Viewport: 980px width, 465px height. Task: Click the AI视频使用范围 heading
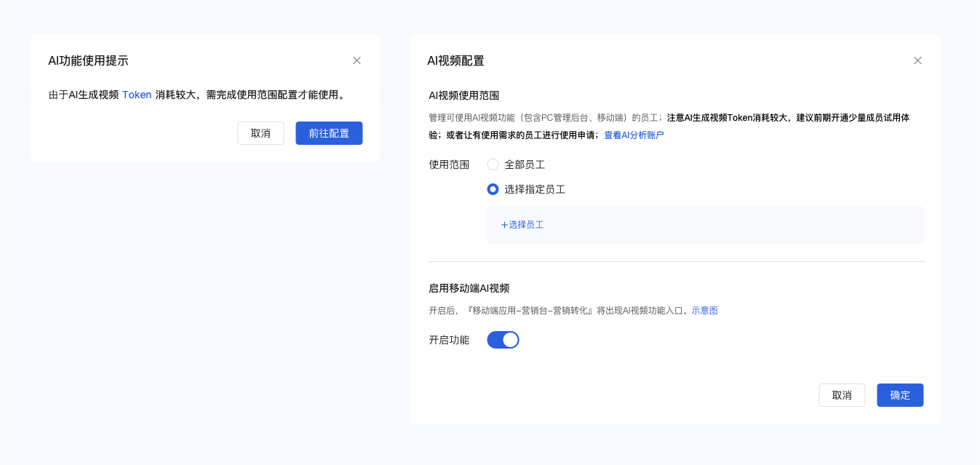[x=463, y=95]
